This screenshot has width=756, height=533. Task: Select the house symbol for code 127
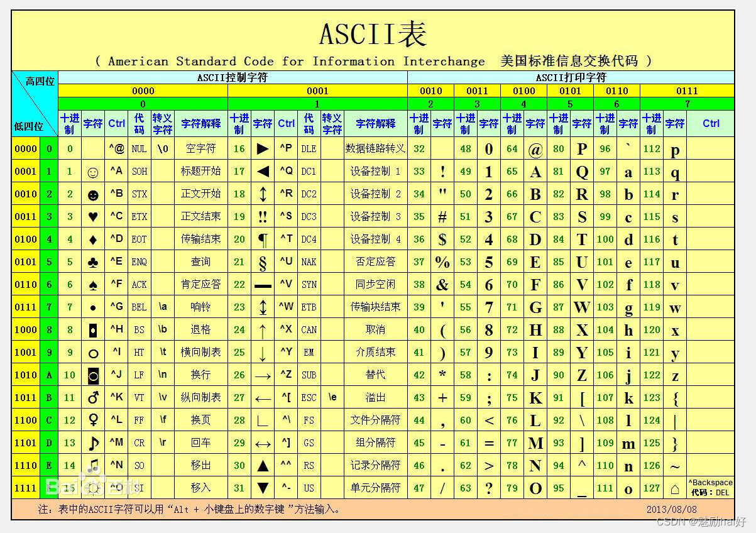(675, 488)
